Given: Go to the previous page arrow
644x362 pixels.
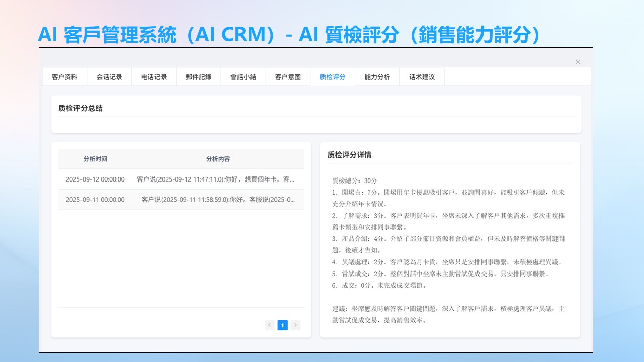Looking at the screenshot, I should pos(270,325).
